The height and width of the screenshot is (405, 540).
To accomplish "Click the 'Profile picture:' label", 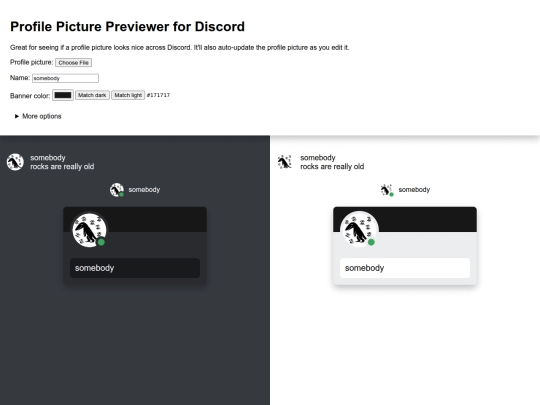I will click(x=31, y=62).
